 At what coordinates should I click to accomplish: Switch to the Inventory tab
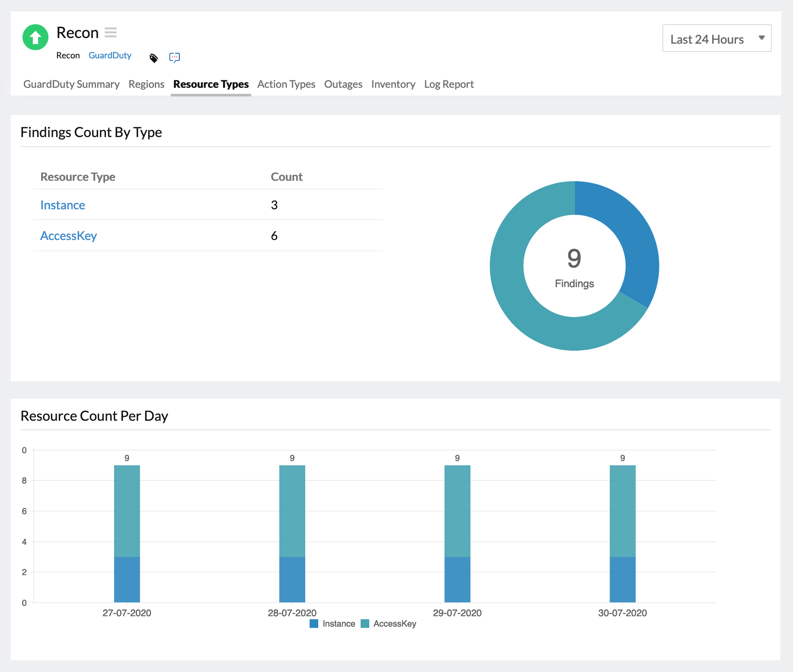(393, 84)
